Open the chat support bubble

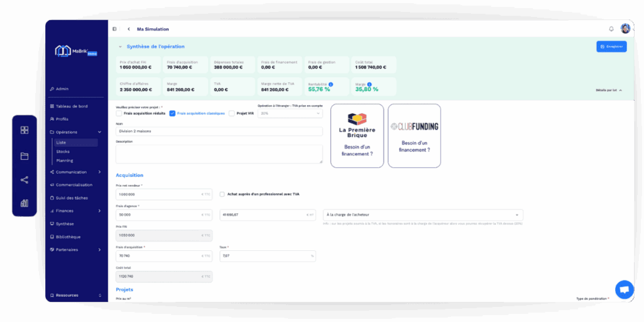[624, 289]
